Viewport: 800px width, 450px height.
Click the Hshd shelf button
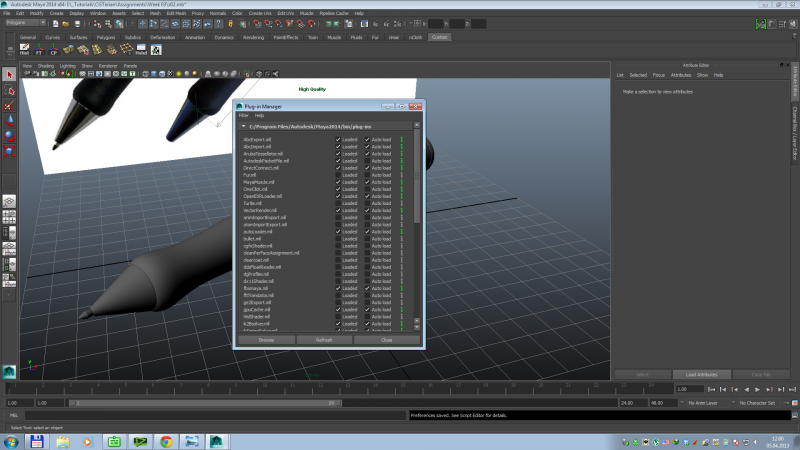[x=140, y=49]
